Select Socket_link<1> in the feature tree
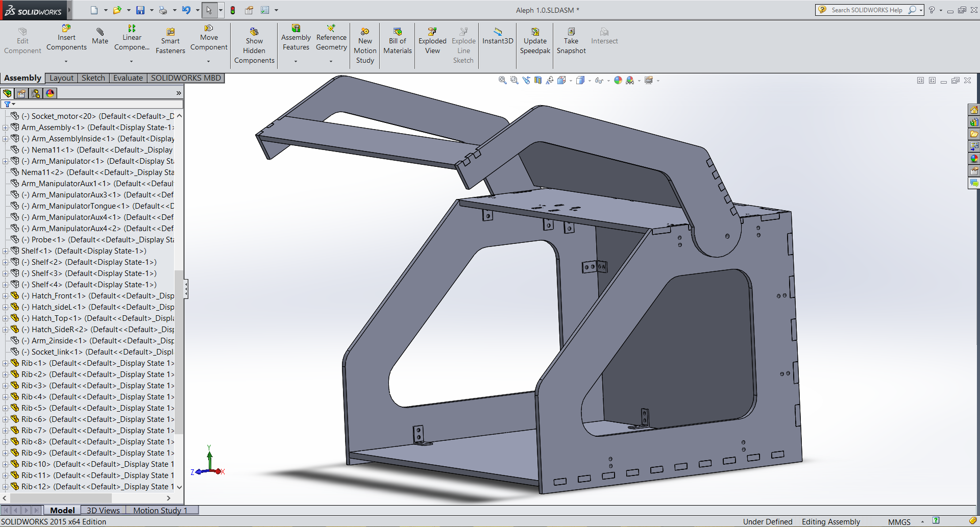Image resolution: width=980 pixels, height=527 pixels. pyautogui.click(x=92, y=352)
